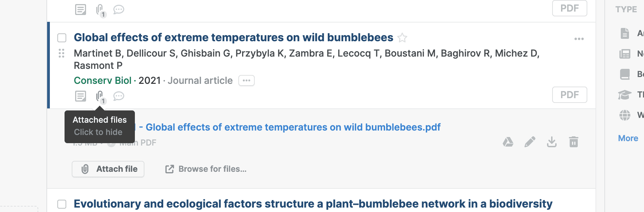Image resolution: width=644 pixels, height=212 pixels.
Task: Open the Google Drive icon for the attached PDF
Action: [x=508, y=142]
